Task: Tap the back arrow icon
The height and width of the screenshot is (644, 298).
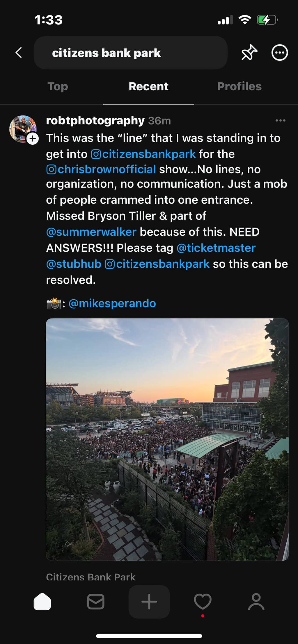Action: 19,53
